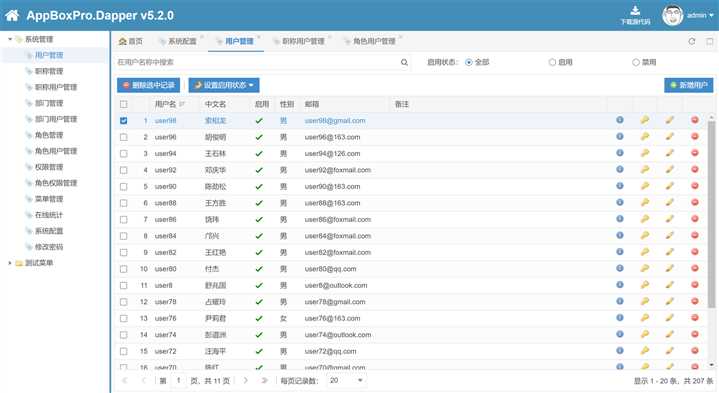
Task: Click red delete icon for user90
Action: coord(695,186)
